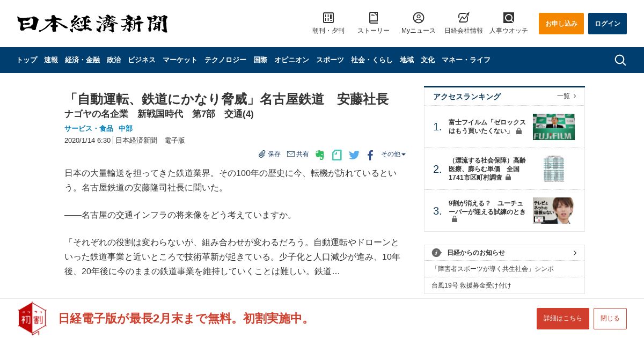Go to the トップ section
644x338 pixels.
pos(27,60)
